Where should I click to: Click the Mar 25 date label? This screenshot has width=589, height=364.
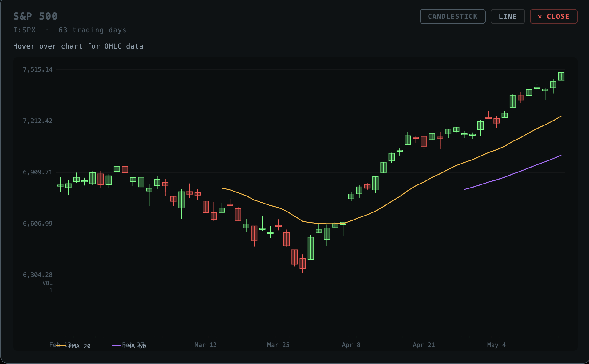point(278,345)
